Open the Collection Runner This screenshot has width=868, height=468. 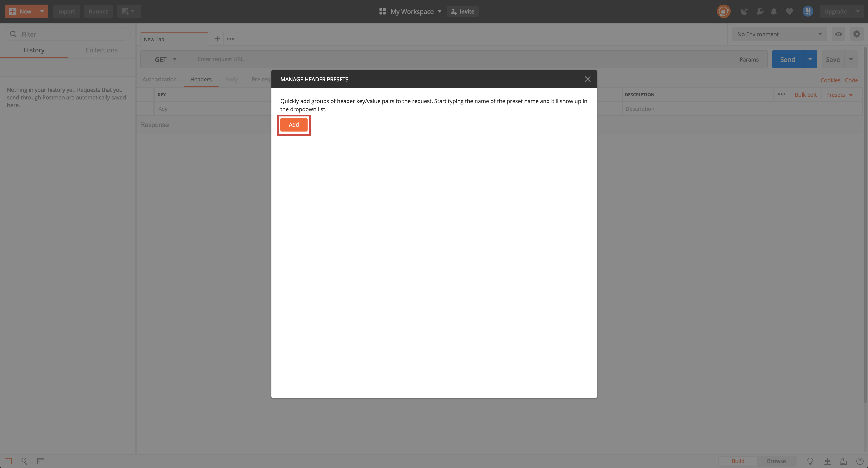[98, 11]
